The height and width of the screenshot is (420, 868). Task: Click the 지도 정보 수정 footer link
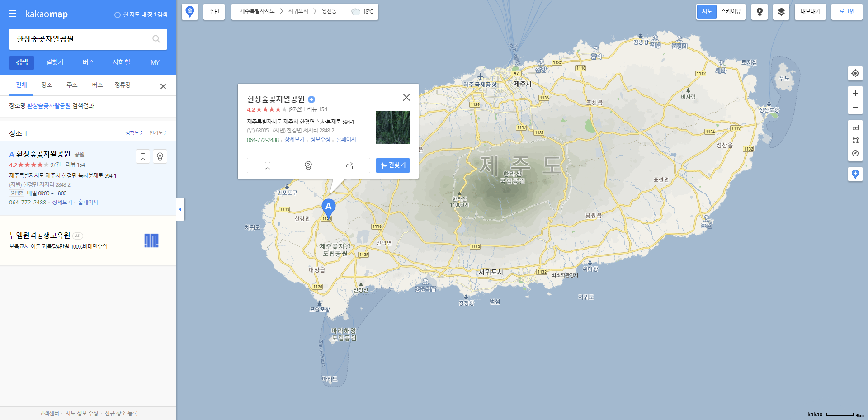pos(82,413)
